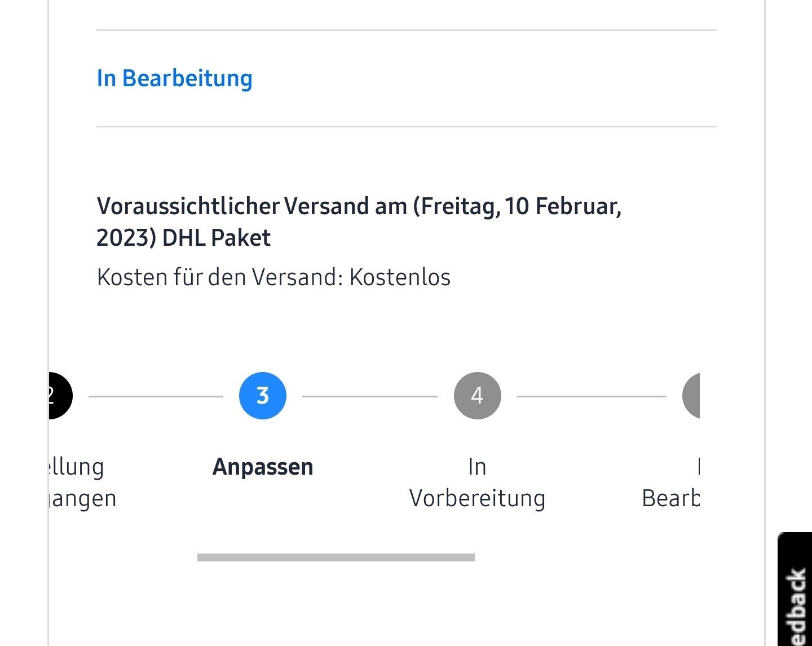The image size is (812, 646).
Task: Click the 'DHL Paket' shipping method text
Action: tap(217, 238)
